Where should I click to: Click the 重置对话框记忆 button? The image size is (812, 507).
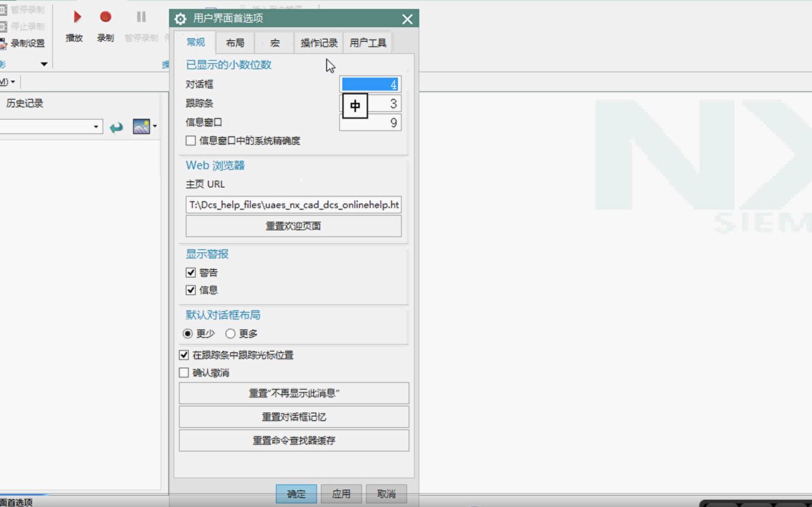294,417
